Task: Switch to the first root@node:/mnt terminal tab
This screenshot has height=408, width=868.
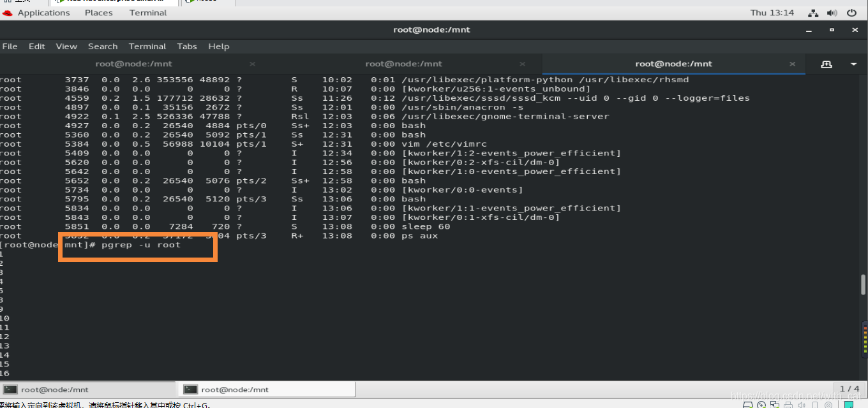Action: click(x=134, y=64)
